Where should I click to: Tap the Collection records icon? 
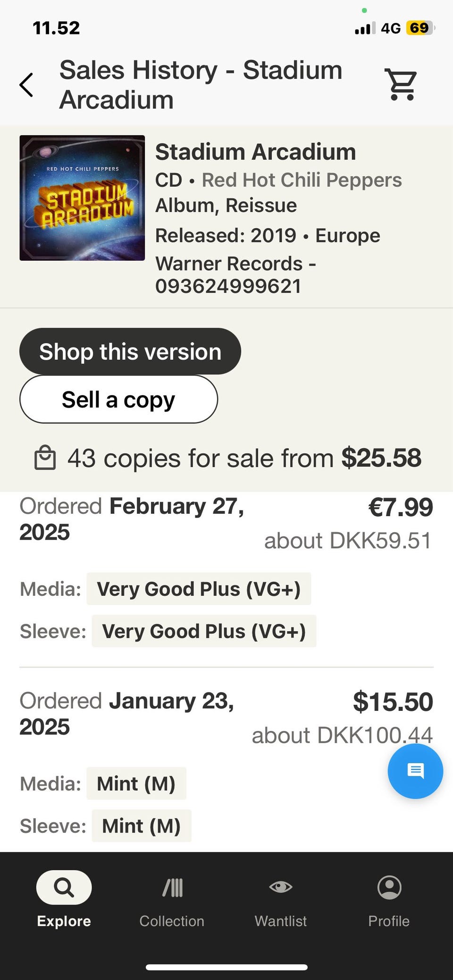[172, 888]
